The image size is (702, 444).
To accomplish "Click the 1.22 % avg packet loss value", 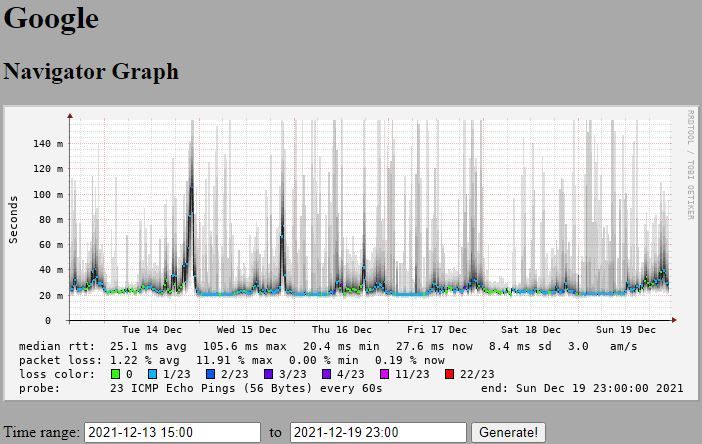I will (x=145, y=360).
